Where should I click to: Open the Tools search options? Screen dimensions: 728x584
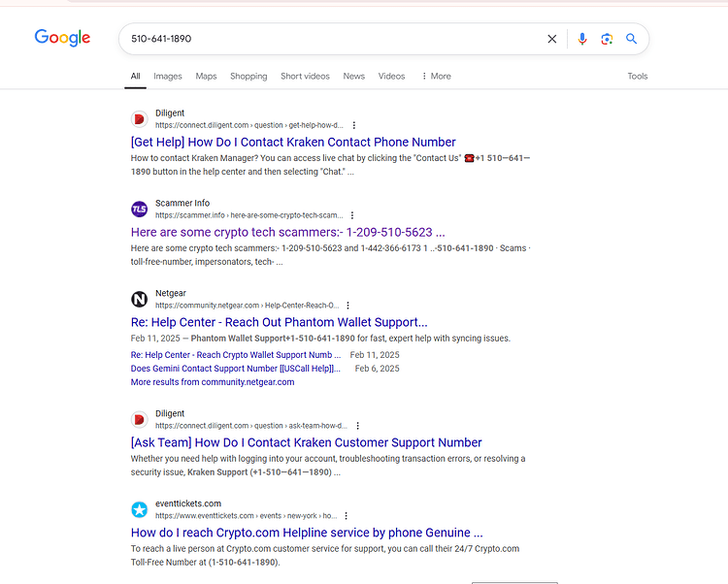click(638, 76)
